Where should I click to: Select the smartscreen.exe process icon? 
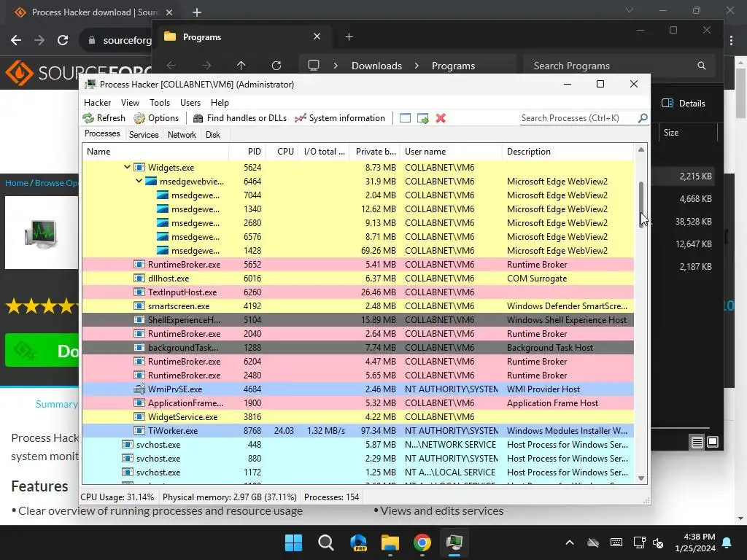click(x=139, y=306)
